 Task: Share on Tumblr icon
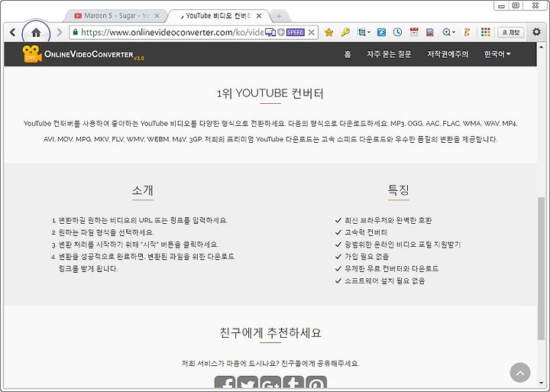tap(293, 384)
